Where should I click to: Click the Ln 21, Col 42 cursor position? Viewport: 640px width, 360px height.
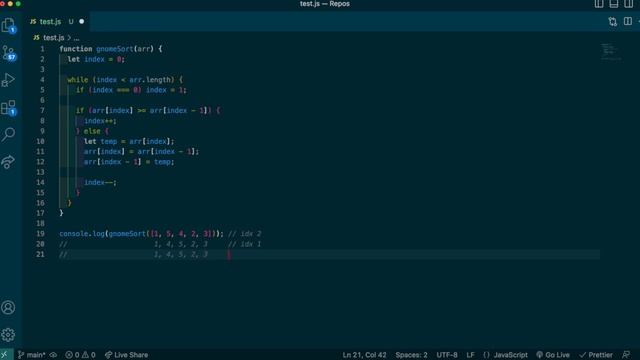364,355
